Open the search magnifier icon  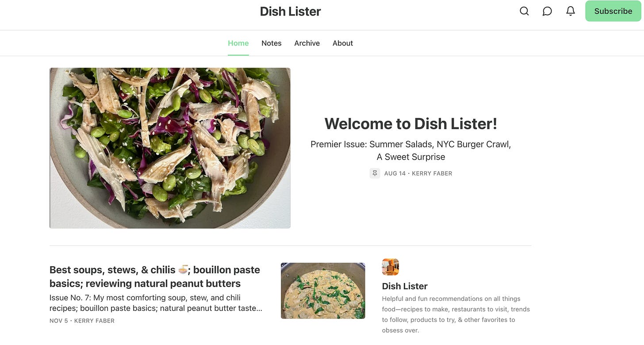pos(524,11)
